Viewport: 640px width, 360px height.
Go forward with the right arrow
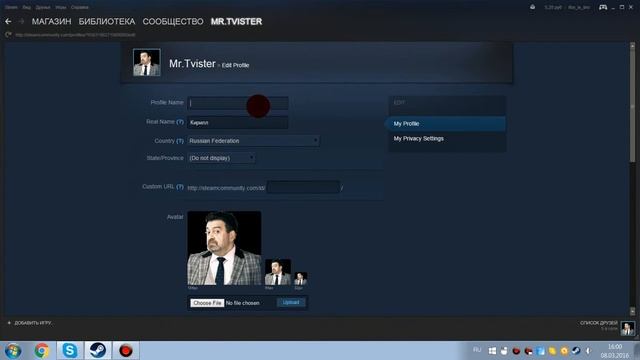point(21,21)
